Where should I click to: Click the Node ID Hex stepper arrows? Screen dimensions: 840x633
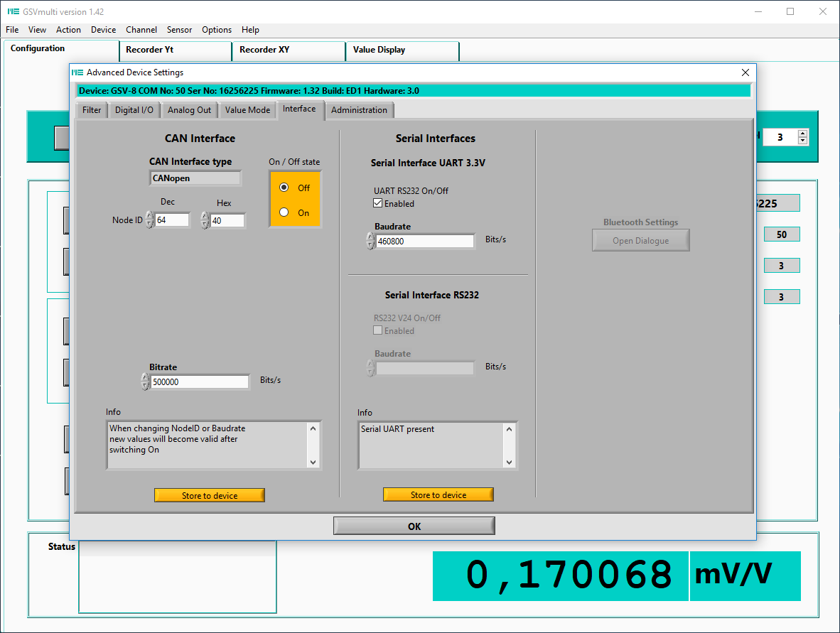205,220
